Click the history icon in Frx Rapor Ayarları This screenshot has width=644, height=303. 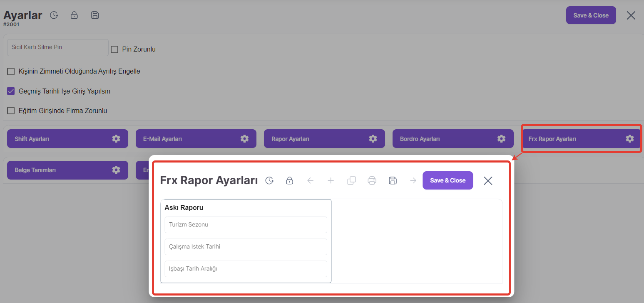coord(269,180)
